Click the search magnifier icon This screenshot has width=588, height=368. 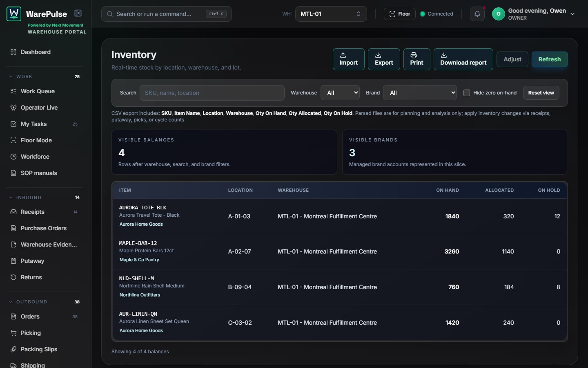tap(110, 14)
